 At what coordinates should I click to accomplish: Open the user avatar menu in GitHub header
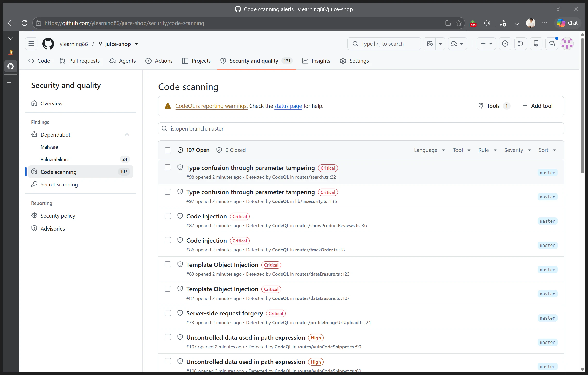[x=567, y=44]
